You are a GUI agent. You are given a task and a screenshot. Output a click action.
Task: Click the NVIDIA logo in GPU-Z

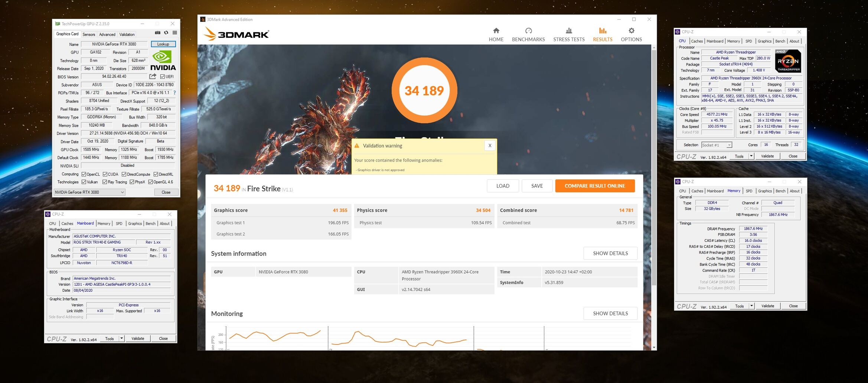163,60
